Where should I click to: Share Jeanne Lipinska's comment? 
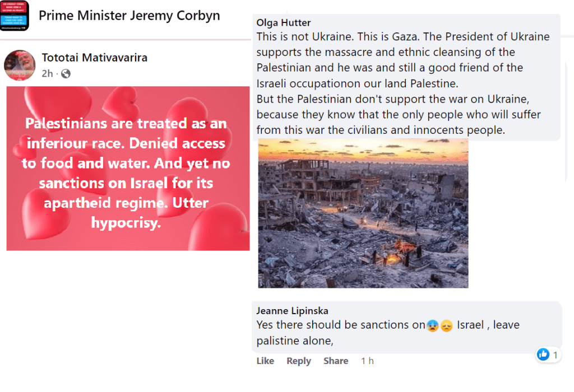coord(336,361)
